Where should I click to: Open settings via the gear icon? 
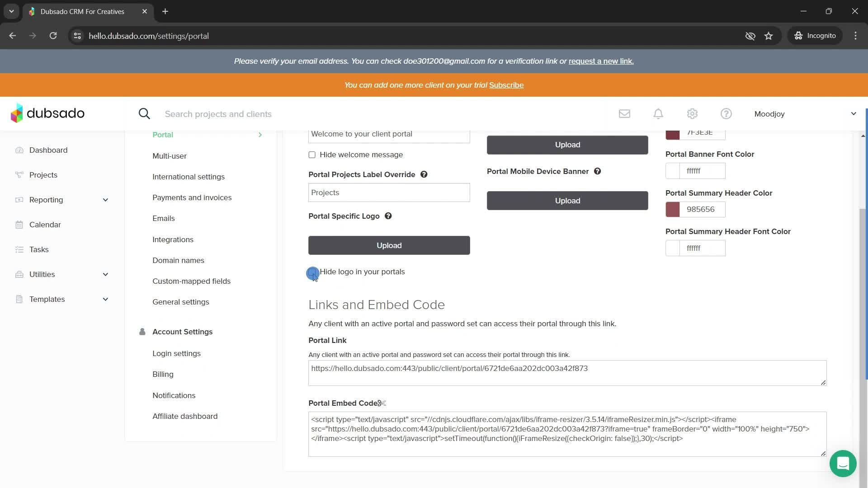pos(692,114)
